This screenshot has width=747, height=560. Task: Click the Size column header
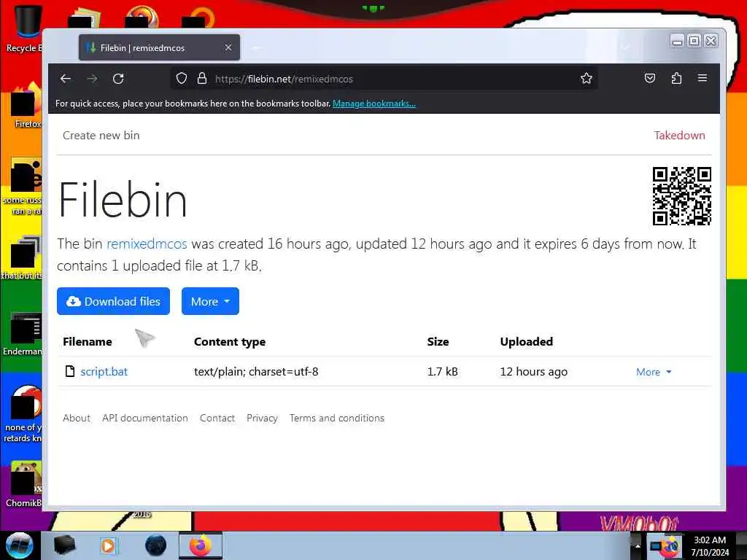pos(438,341)
